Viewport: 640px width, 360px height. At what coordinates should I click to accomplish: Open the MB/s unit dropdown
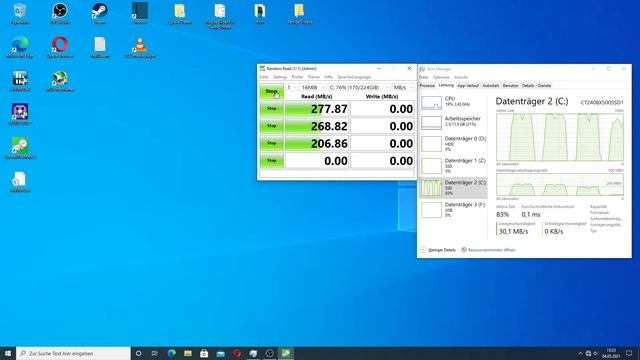tap(402, 87)
